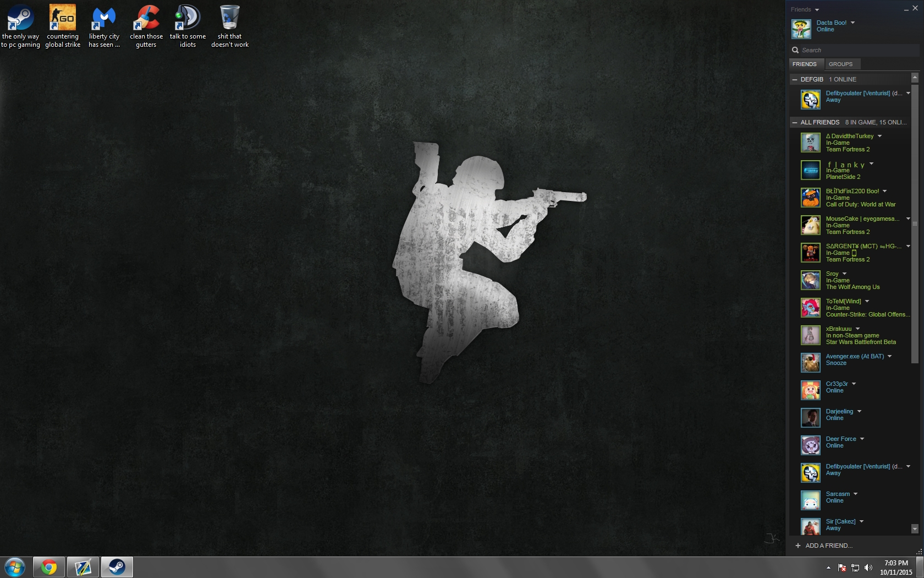Click Dacta Boo! profile avatar
Screen dimensions: 924x578
coord(801,29)
